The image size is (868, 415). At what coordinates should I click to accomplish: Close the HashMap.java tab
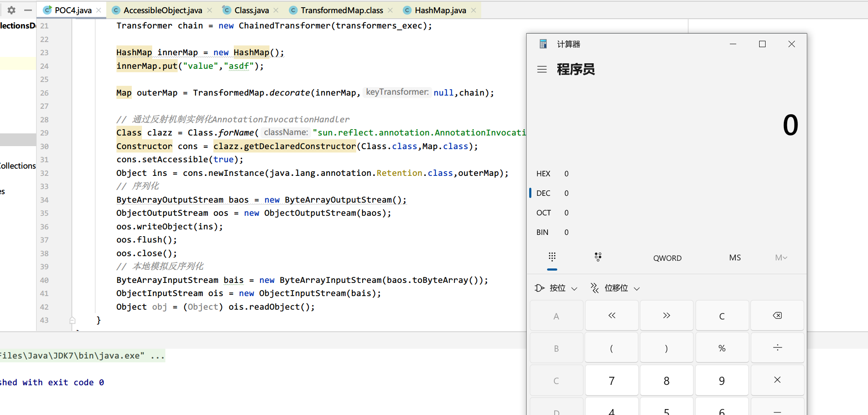coord(474,10)
